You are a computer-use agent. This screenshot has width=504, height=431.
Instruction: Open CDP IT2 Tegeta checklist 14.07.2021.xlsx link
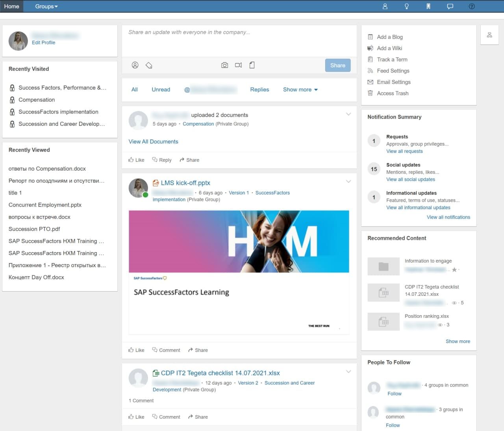click(220, 373)
